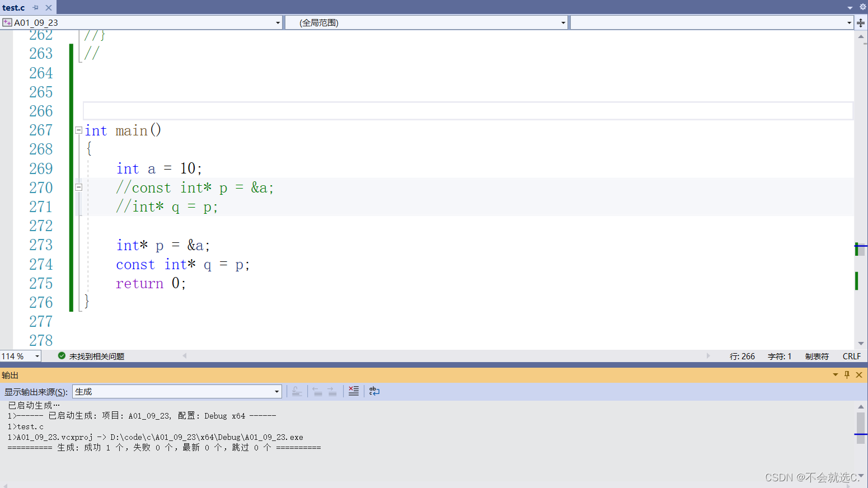The height and width of the screenshot is (488, 868).
Task: Open the A01_09_23 project scope dropdown
Action: click(277, 22)
